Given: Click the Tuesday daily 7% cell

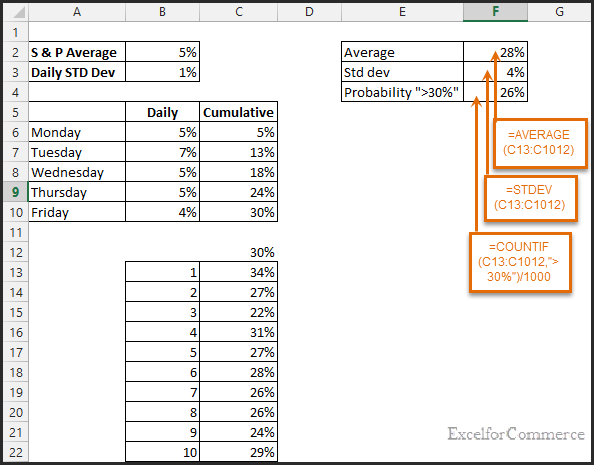Looking at the screenshot, I should pyautogui.click(x=162, y=152).
